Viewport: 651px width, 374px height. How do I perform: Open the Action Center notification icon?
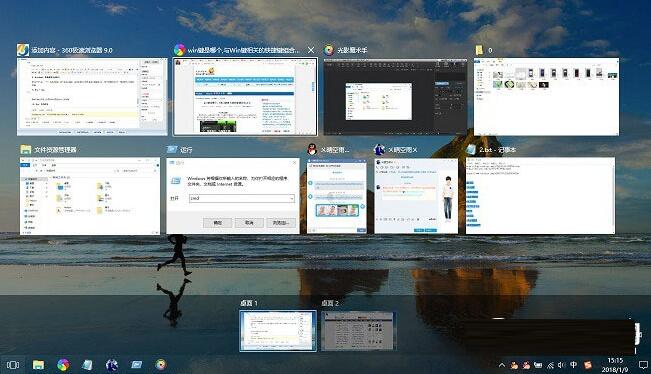tap(643, 365)
